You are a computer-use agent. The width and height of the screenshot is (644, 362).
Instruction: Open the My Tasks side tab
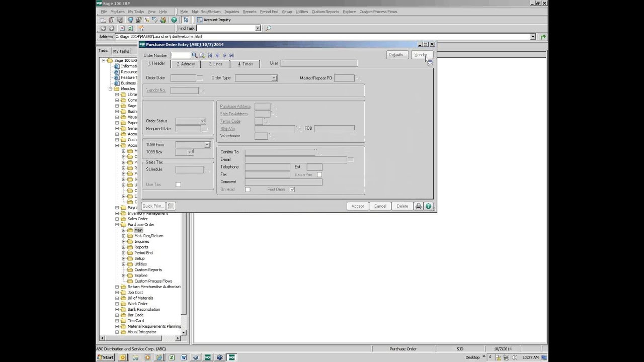121,51
